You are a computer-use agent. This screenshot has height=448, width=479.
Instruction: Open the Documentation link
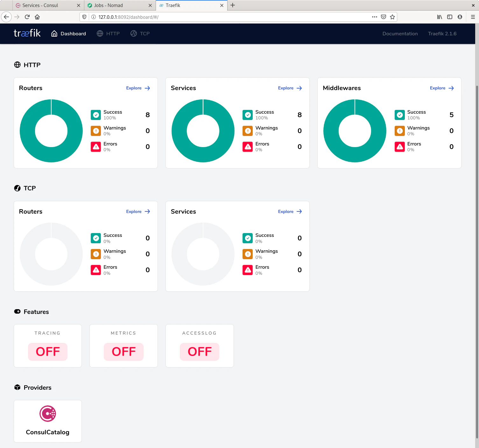click(400, 33)
